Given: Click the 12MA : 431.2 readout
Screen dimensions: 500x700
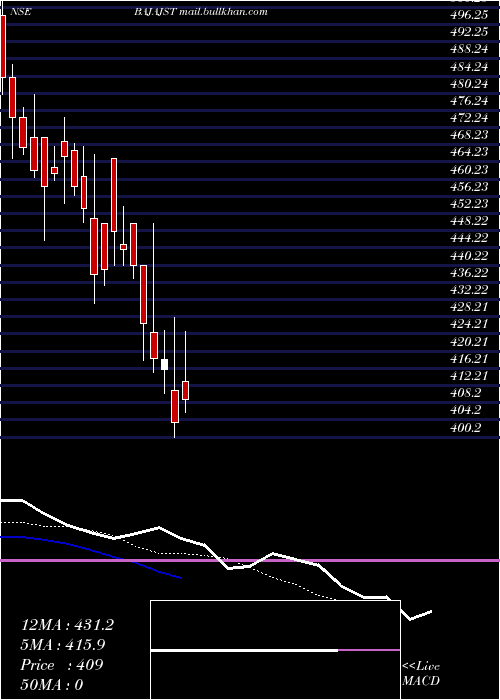Looking at the screenshot, I should [x=67, y=625].
